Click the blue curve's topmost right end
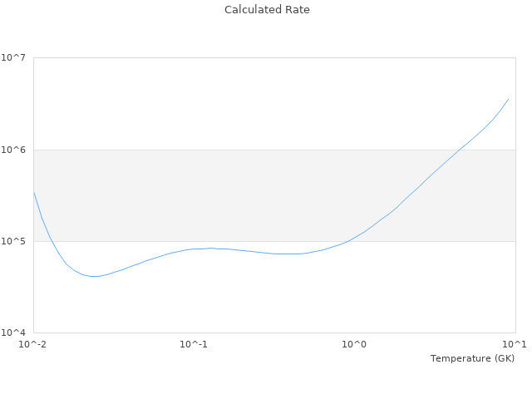The image size is (532, 399). [x=508, y=99]
